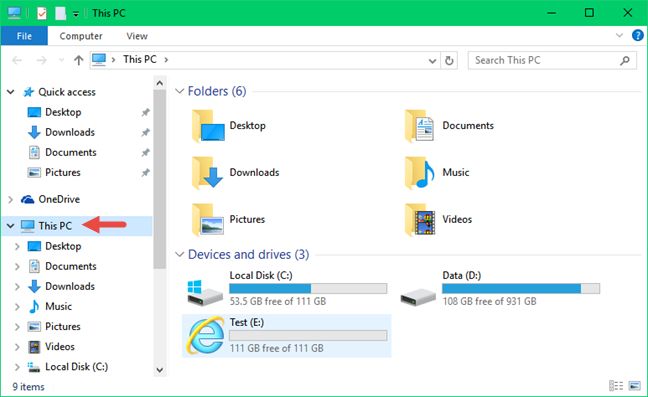Open the File ribbon tab
The width and height of the screenshot is (648, 397).
(x=24, y=36)
